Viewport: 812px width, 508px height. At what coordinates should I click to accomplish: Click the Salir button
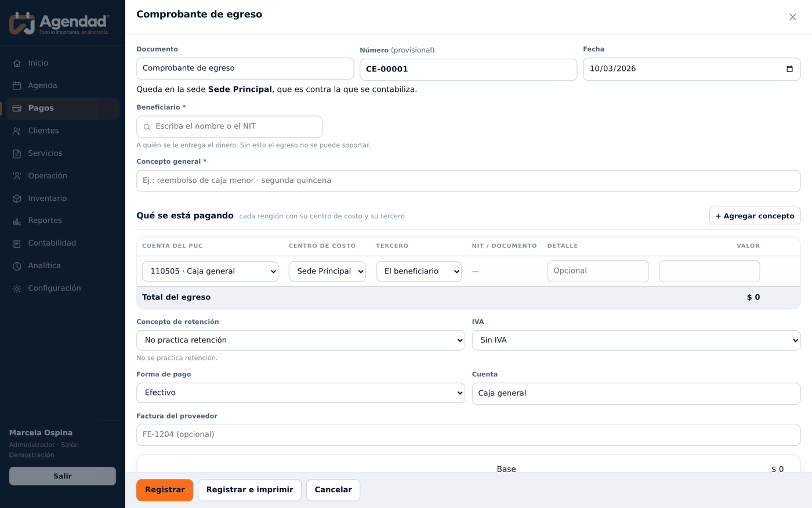[x=63, y=476]
